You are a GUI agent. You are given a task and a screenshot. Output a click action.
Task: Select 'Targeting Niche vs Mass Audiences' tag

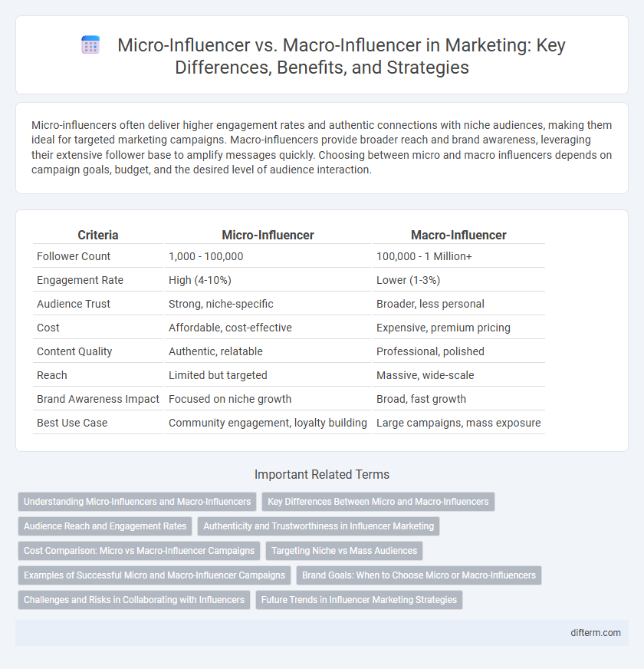[344, 551]
